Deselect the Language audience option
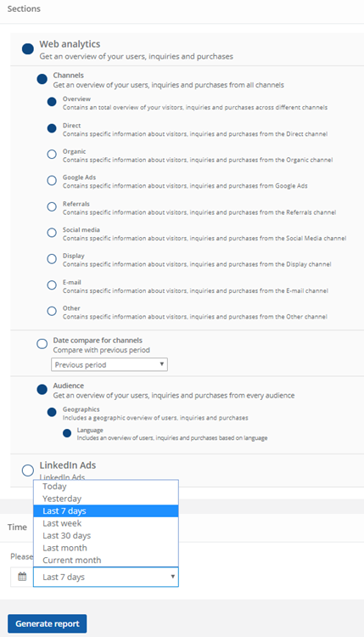364x637 pixels. [x=67, y=433]
